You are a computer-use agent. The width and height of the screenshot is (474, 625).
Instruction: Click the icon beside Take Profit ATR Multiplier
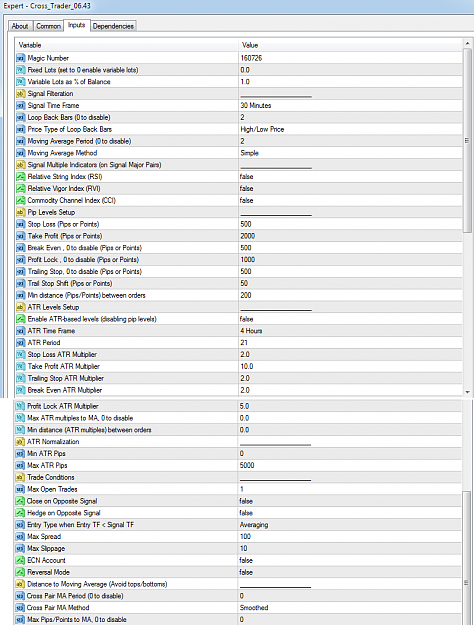(21, 367)
